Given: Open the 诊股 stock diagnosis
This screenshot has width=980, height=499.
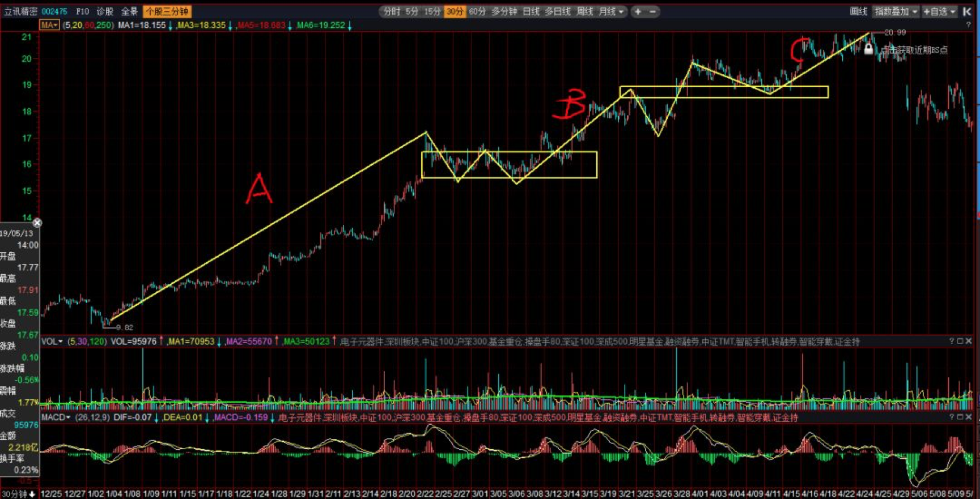Looking at the screenshot, I should (105, 11).
